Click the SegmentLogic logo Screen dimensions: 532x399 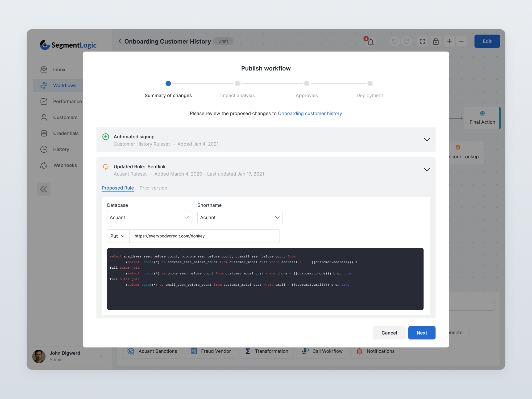tap(68, 45)
